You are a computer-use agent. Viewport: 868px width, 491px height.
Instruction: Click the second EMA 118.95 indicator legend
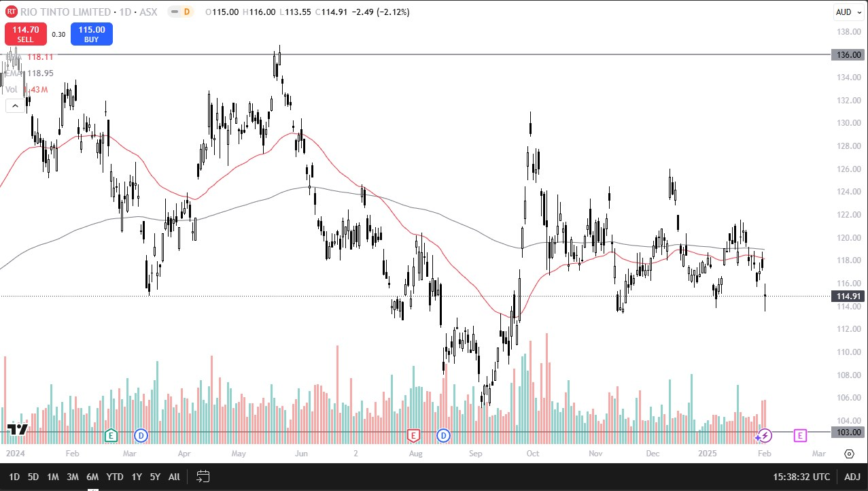(x=29, y=72)
